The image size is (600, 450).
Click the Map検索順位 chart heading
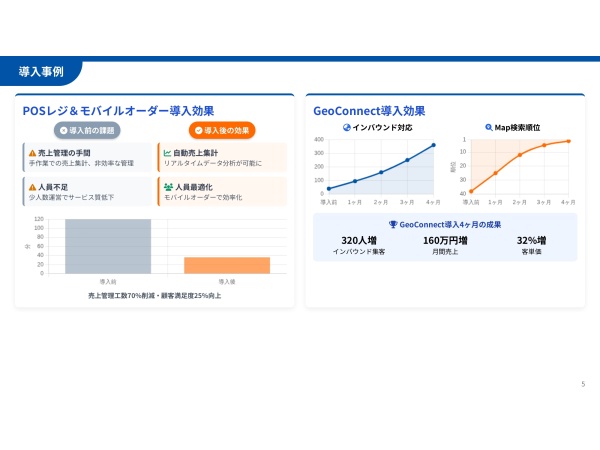tap(517, 127)
